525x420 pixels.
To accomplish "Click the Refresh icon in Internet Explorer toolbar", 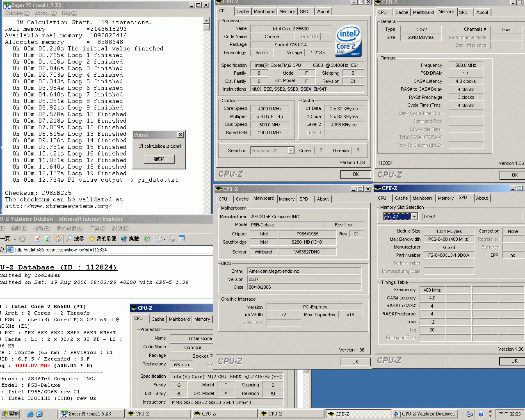I will click(x=47, y=239).
